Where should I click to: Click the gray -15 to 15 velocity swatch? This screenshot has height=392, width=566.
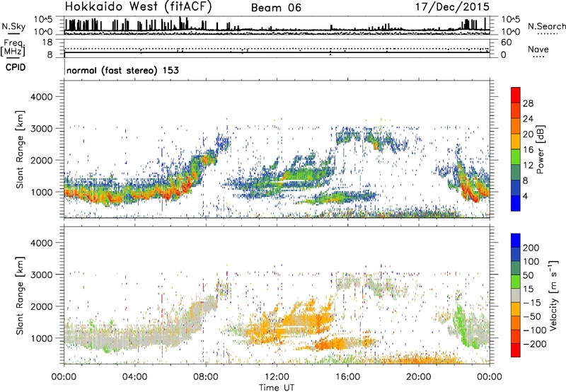pyautogui.click(x=516, y=295)
